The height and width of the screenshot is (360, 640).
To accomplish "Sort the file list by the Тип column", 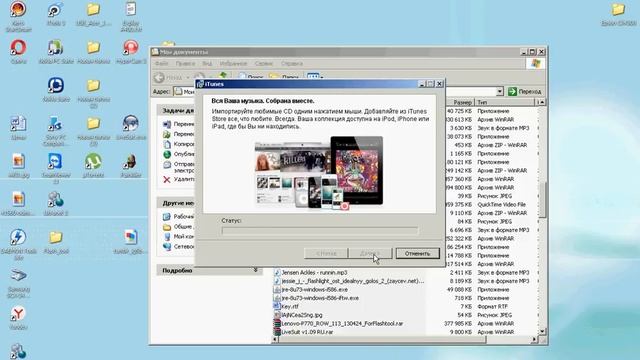I will pos(505,102).
